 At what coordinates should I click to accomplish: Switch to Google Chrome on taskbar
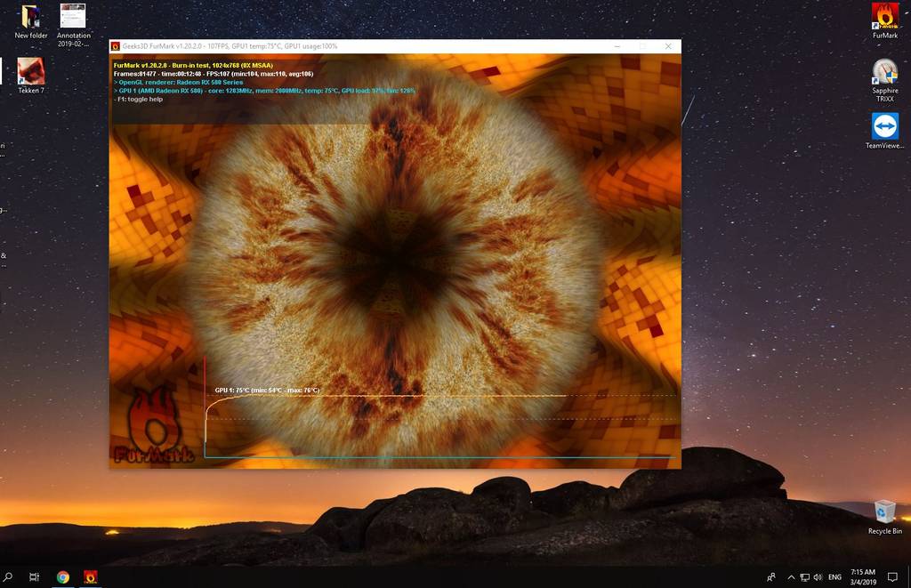point(63,577)
